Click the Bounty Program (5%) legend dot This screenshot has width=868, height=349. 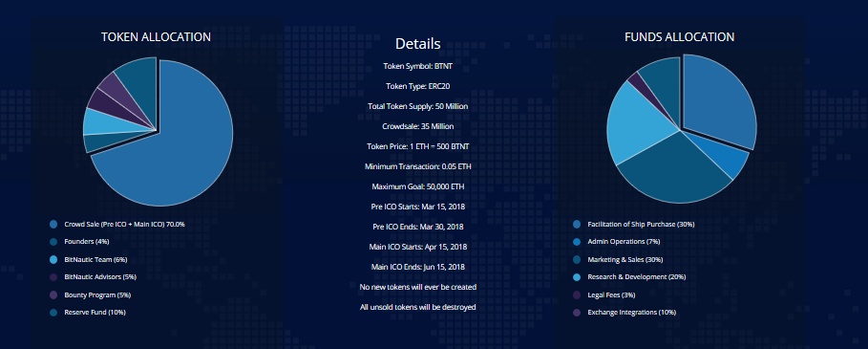pyautogui.click(x=53, y=294)
